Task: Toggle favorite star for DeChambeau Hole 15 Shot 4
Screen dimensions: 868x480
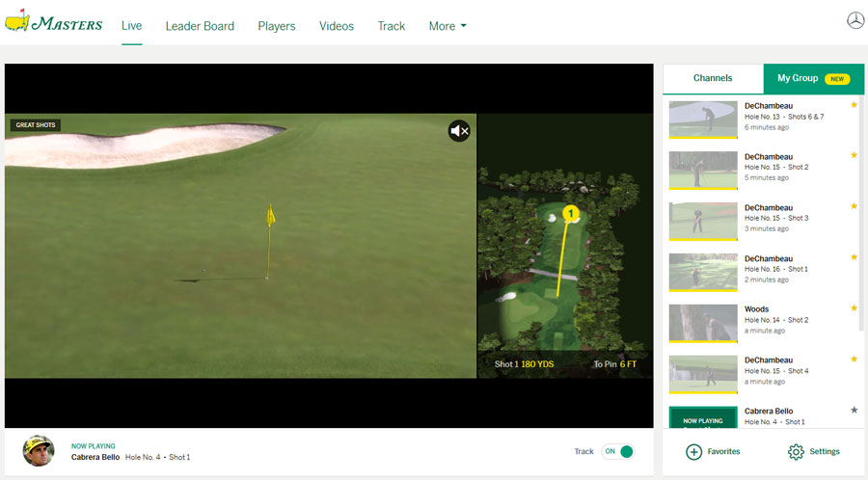Action: click(854, 359)
